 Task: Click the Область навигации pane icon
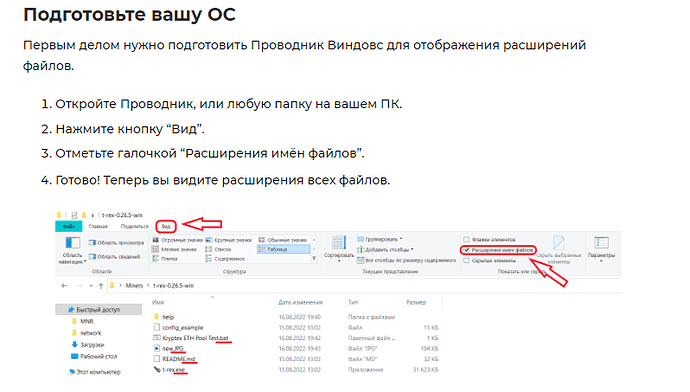(x=73, y=243)
